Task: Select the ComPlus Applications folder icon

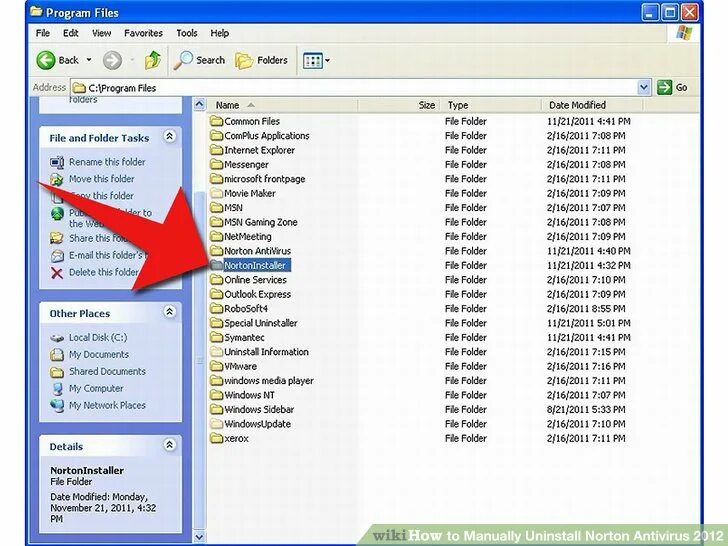Action: point(216,136)
